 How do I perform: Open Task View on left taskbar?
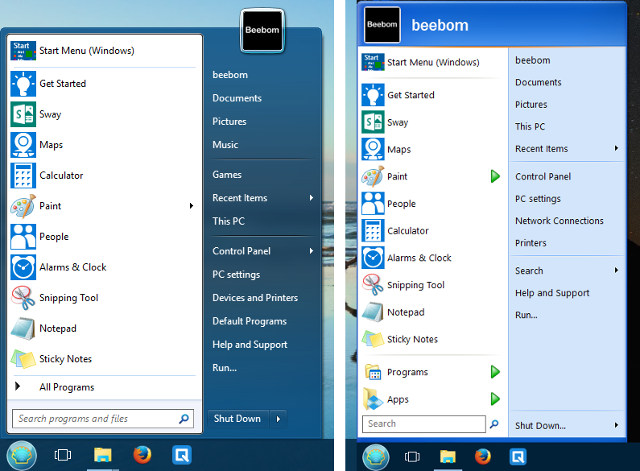click(x=63, y=455)
